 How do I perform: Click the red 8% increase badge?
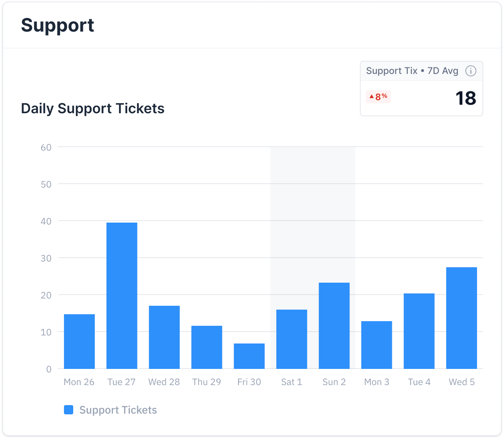[378, 97]
